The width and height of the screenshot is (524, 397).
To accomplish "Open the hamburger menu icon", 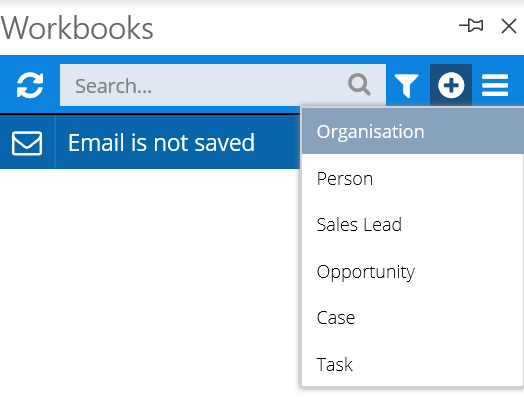I will click(x=495, y=86).
